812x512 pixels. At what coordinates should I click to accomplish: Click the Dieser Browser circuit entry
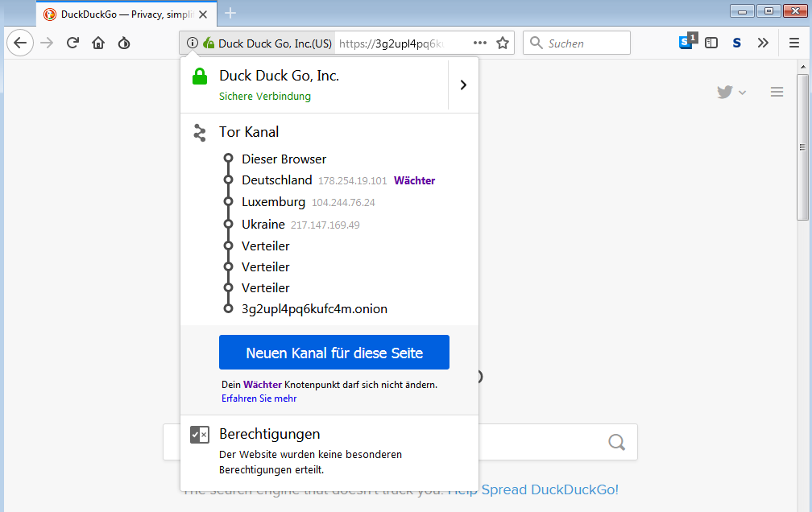284,159
